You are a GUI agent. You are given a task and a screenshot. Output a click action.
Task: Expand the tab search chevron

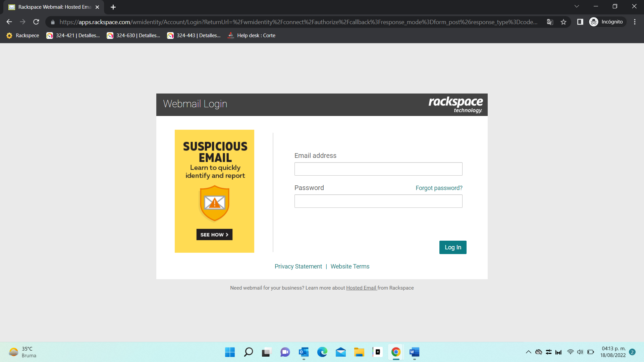click(577, 6)
